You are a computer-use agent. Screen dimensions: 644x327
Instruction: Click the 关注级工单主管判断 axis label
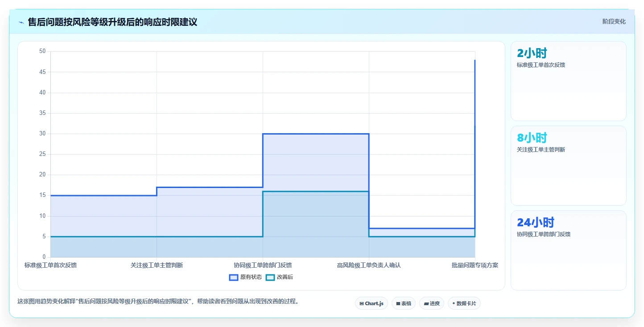coord(157,265)
